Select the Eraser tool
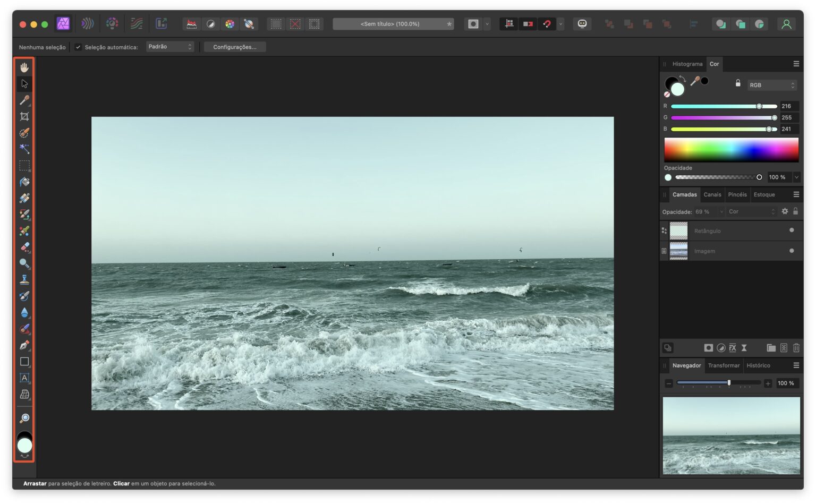 pos(24,247)
